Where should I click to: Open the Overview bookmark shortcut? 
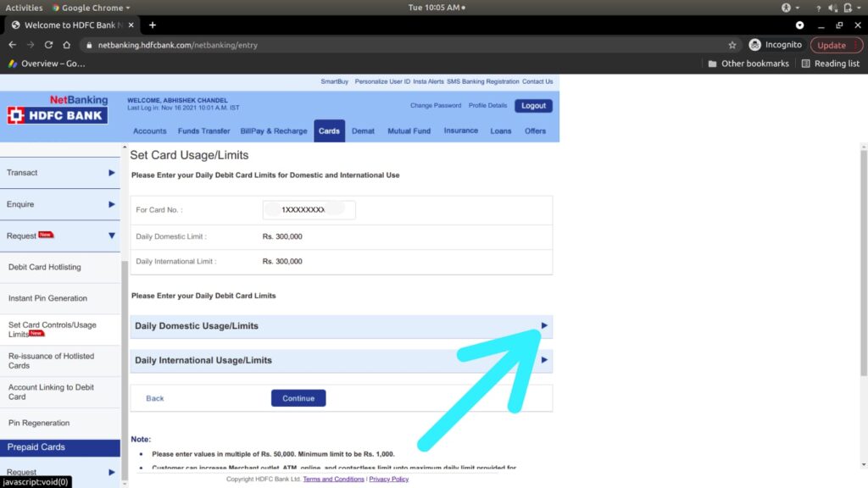tap(47, 64)
